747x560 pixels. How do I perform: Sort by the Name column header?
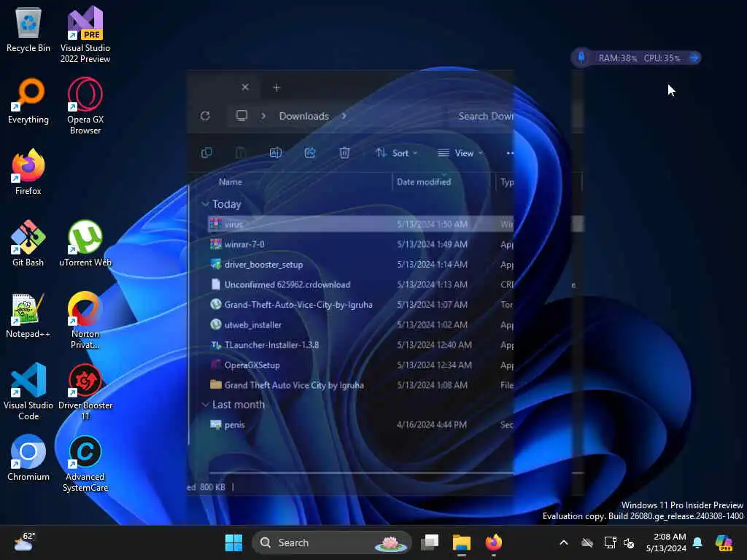230,182
